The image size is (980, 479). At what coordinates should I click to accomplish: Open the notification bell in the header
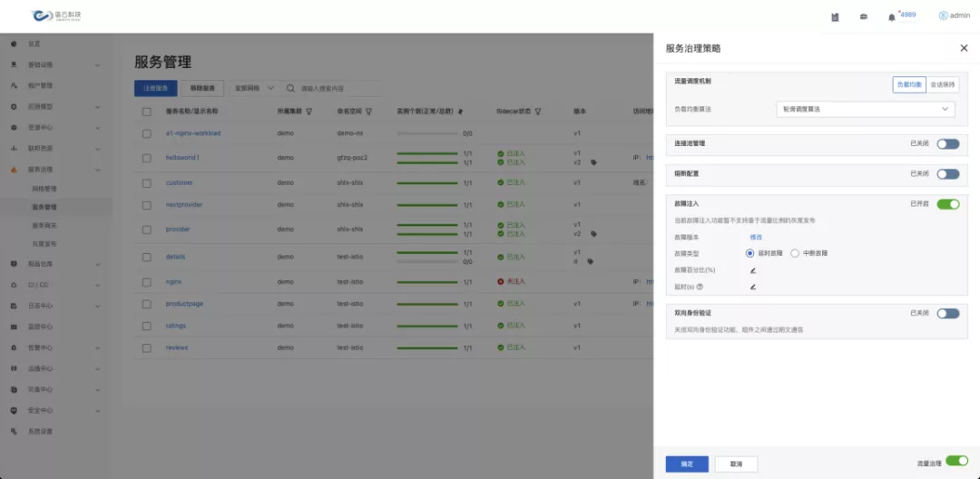(x=891, y=16)
